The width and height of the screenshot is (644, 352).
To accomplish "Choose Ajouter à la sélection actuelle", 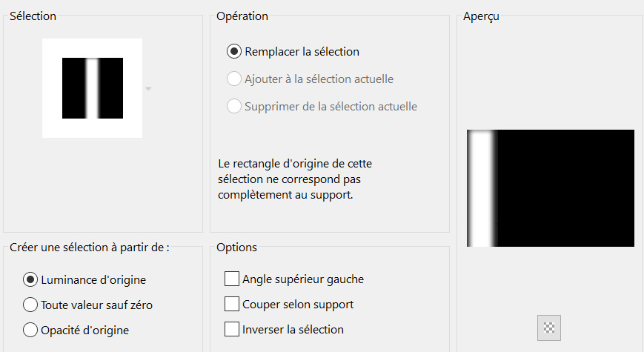I will click(x=234, y=79).
